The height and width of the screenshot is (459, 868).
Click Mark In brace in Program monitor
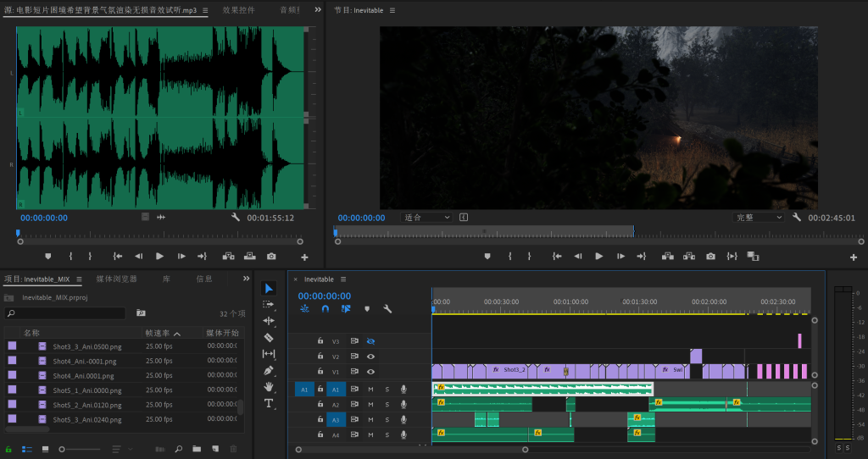tap(509, 256)
